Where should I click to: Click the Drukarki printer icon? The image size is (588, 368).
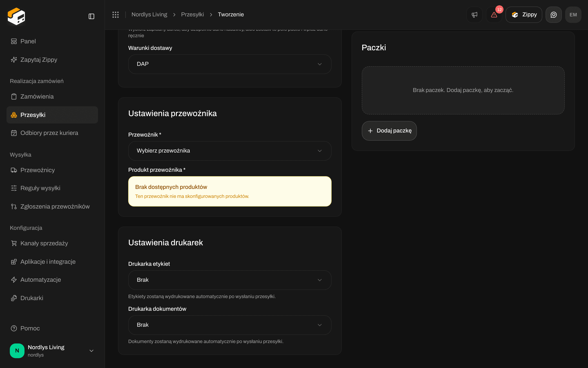click(14, 298)
